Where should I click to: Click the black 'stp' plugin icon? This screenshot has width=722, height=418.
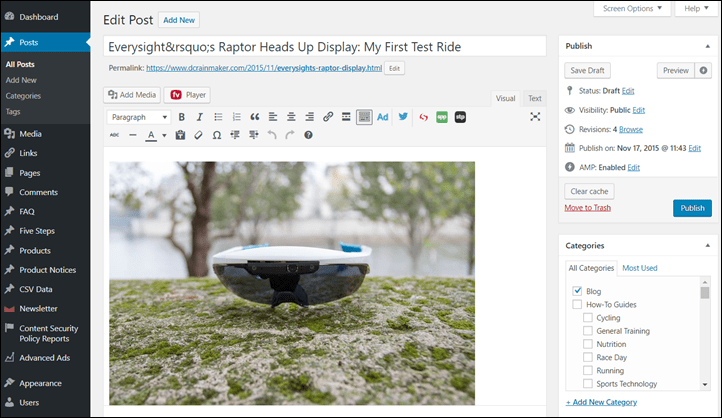pyautogui.click(x=460, y=117)
